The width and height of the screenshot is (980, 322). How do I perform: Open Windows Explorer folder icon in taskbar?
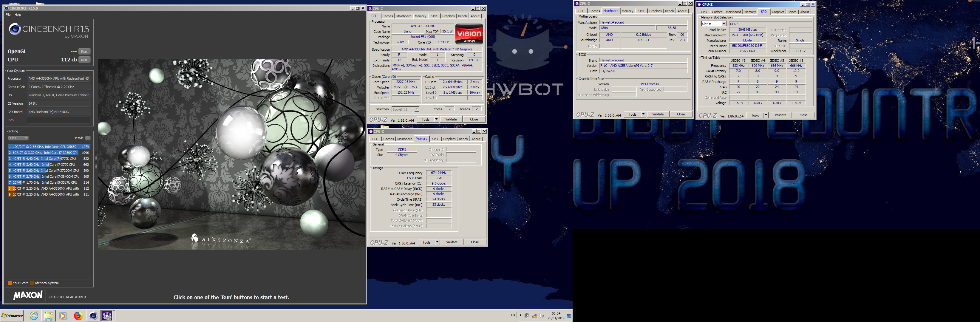click(48, 315)
